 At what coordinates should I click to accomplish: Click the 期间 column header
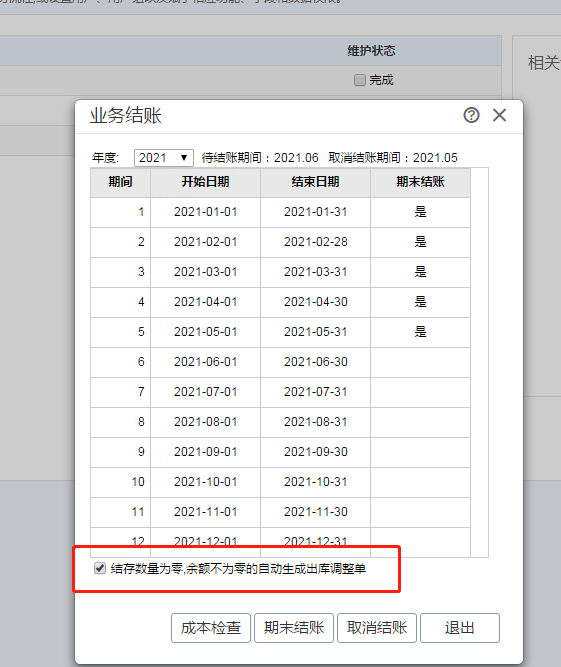pos(120,182)
